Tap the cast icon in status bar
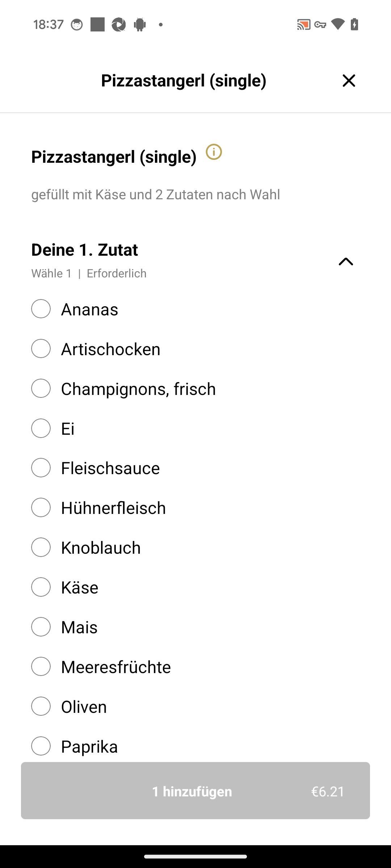The image size is (391, 868). coord(304,25)
